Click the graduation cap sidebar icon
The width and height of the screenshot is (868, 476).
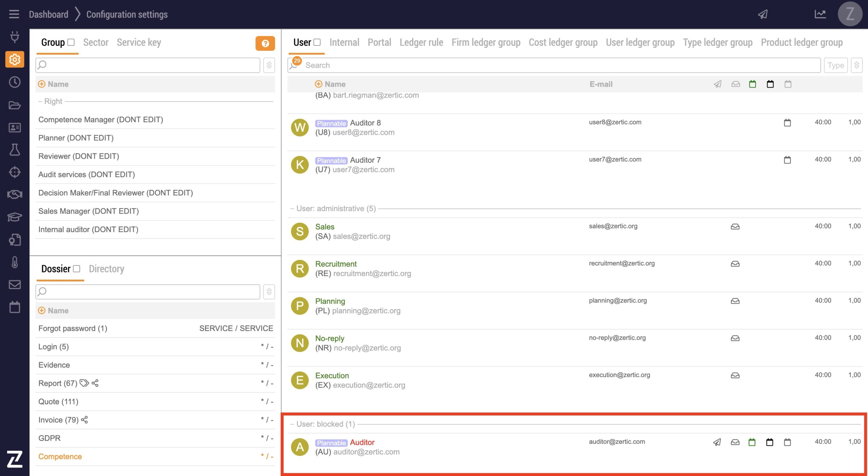coord(15,217)
